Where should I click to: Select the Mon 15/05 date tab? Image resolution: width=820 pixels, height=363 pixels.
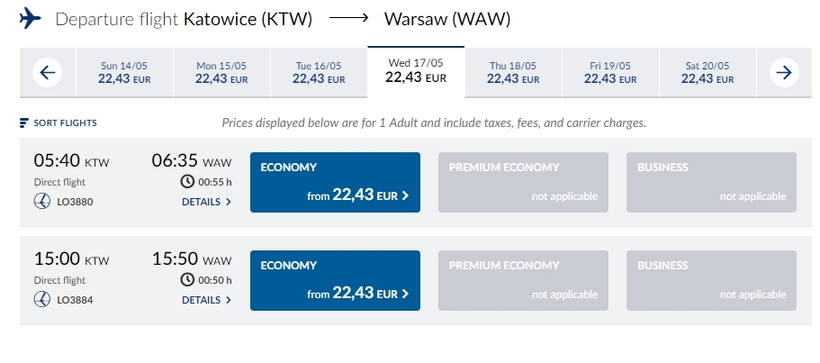pos(222,73)
